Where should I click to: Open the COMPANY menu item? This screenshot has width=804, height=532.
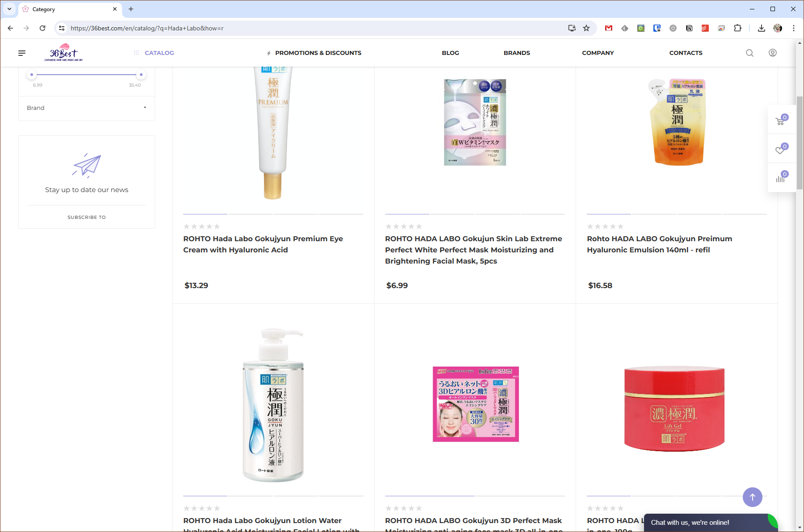(x=598, y=53)
